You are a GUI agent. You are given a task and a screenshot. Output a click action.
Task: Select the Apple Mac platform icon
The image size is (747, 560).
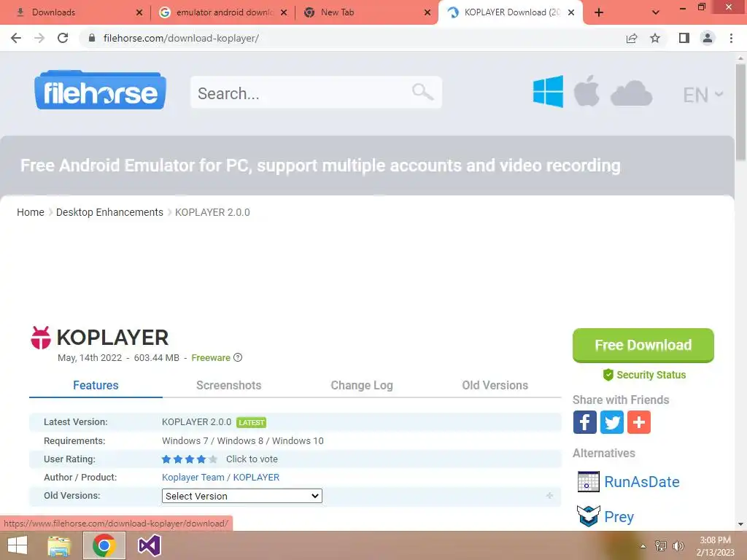click(x=587, y=90)
